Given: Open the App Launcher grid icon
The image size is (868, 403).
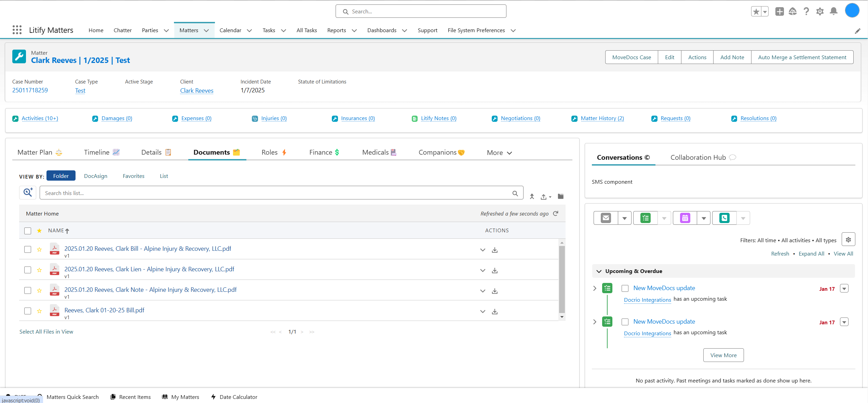Looking at the screenshot, I should [17, 30].
